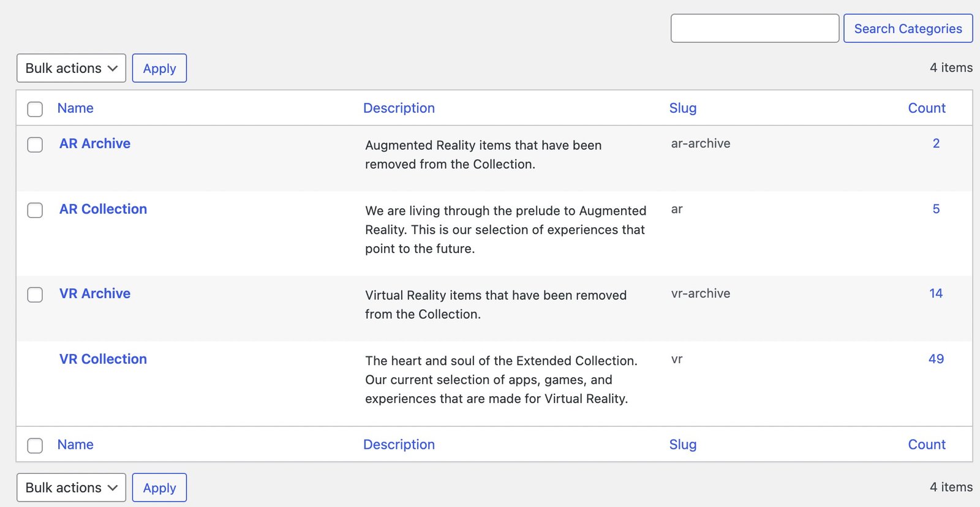Click the Search Categories button
980x507 pixels.
(908, 28)
